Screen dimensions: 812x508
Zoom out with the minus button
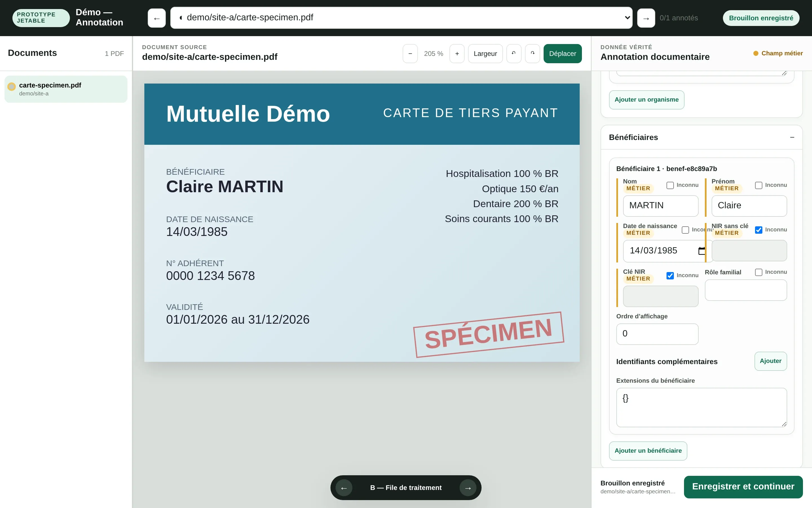coord(410,54)
